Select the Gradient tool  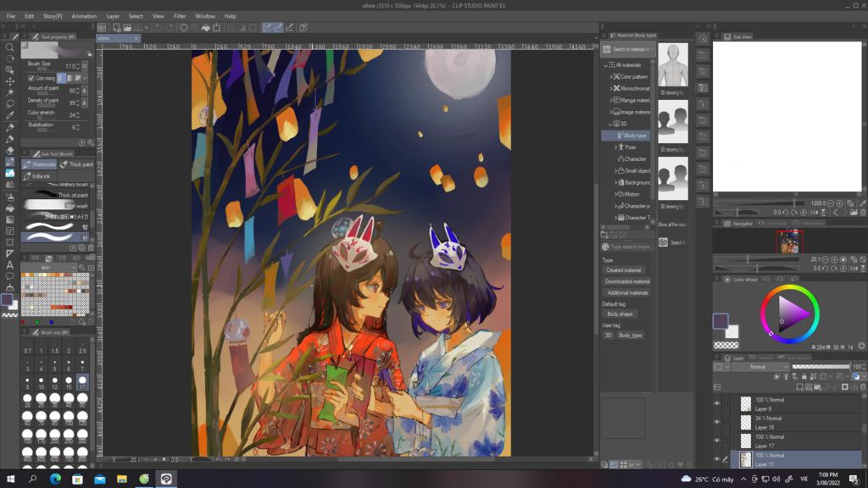[9, 219]
